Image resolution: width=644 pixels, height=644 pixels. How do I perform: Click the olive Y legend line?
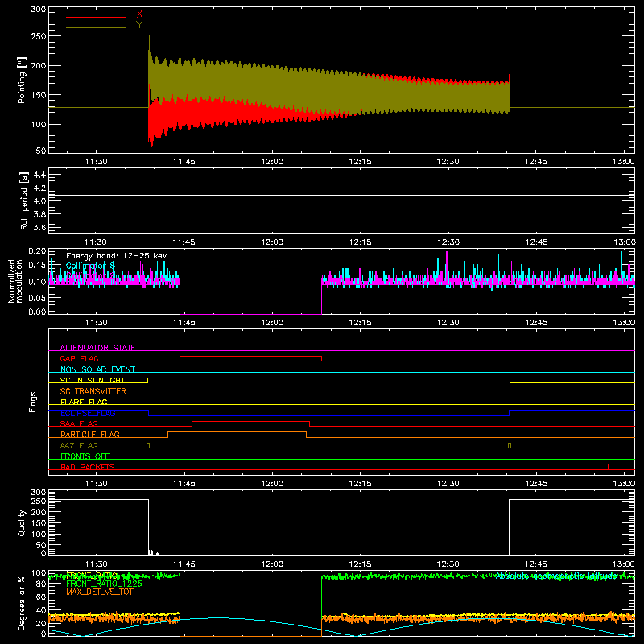click(96, 27)
